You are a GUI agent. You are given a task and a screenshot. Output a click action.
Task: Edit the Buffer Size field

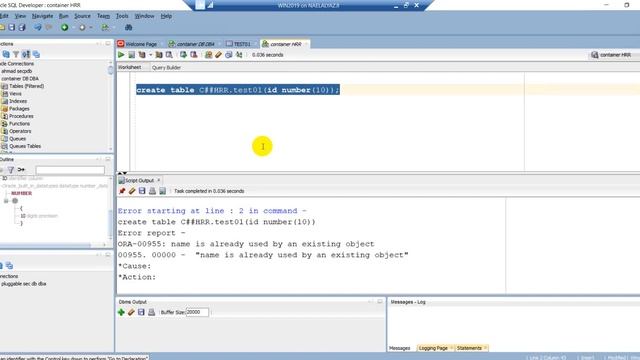[197, 312]
